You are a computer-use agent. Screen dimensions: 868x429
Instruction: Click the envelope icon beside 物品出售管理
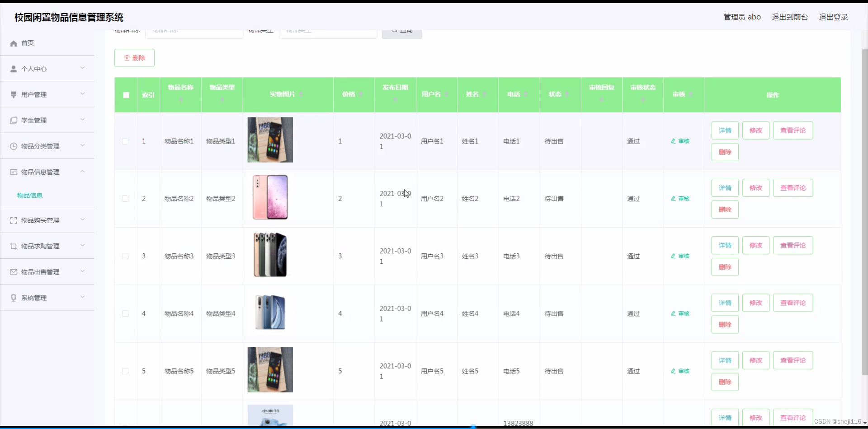pos(13,272)
